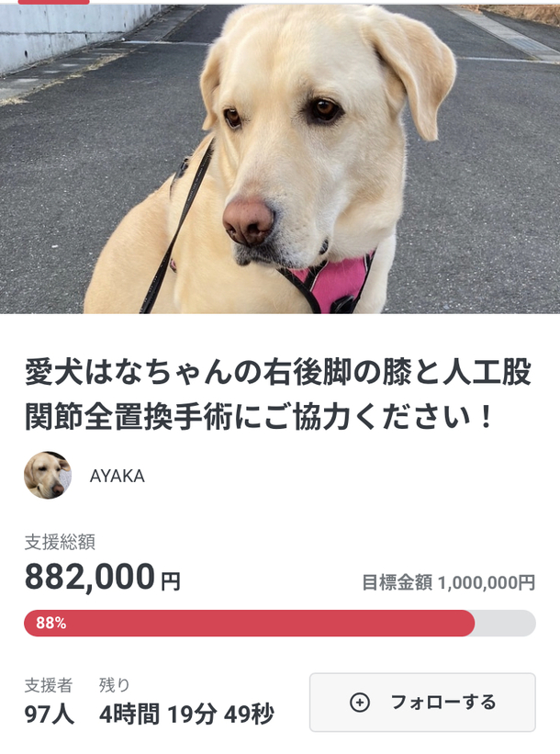Viewport: 560px width, 754px height.
Task: Click the project title about はなちゃん's surgery
Action: tap(278, 394)
